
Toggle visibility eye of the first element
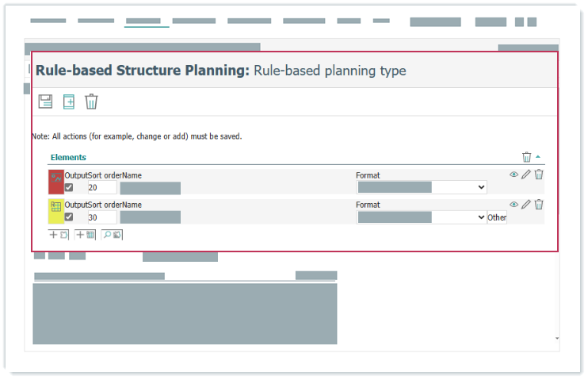click(x=514, y=175)
